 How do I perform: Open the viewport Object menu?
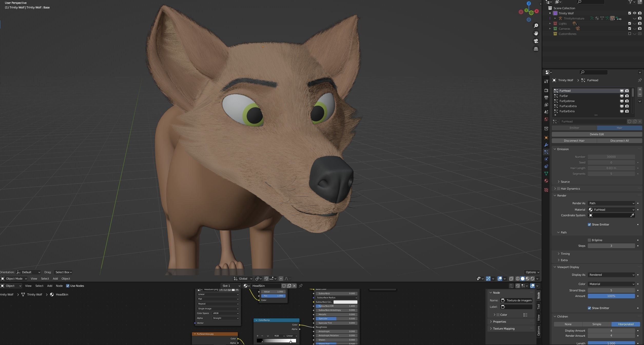tap(66, 279)
